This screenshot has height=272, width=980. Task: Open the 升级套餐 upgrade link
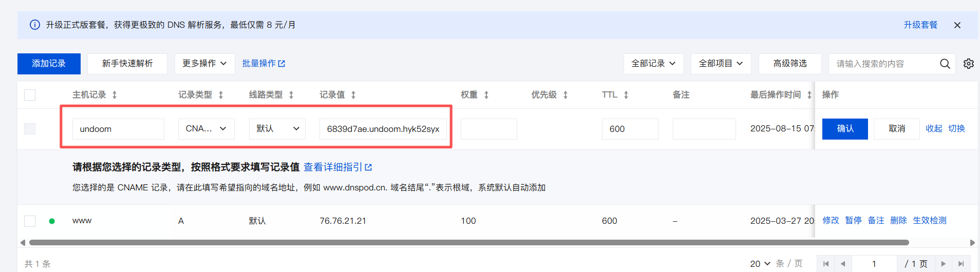[920, 25]
